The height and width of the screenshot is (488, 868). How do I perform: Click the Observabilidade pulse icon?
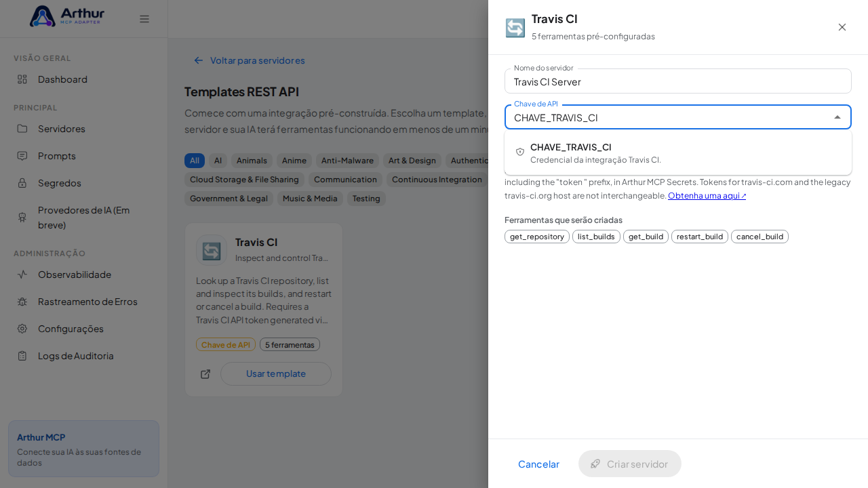(22, 274)
